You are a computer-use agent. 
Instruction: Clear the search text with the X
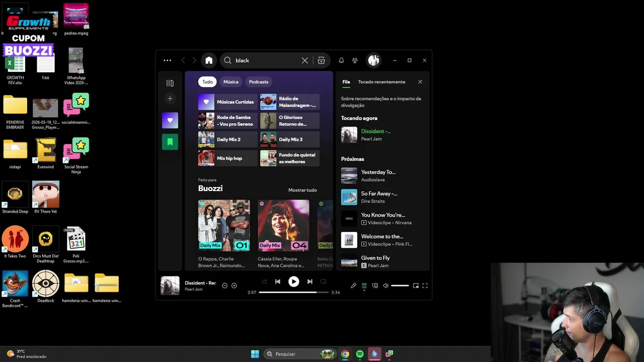pos(305,60)
